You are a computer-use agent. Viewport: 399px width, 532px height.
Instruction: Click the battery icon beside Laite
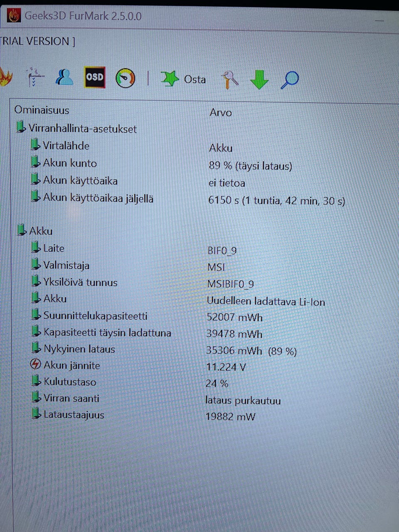pyautogui.click(x=36, y=247)
